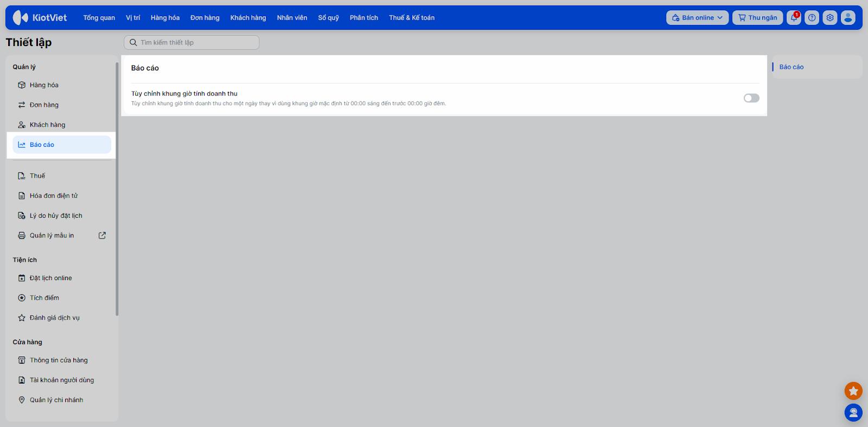868x427 pixels.
Task: Open the notifications bell icon
Action: (794, 18)
